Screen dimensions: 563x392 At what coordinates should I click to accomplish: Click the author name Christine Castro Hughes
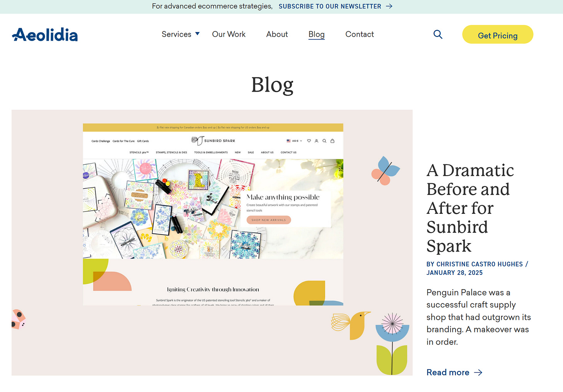click(x=479, y=264)
